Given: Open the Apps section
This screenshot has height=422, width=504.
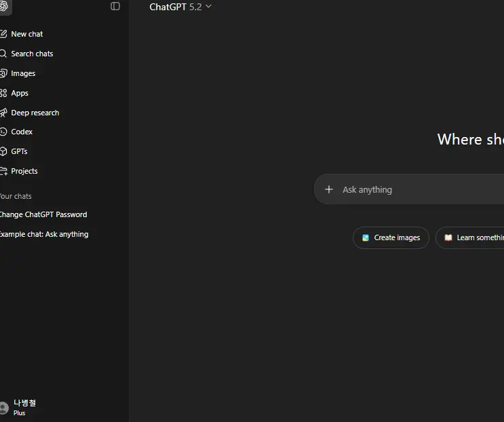Looking at the screenshot, I should [20, 93].
